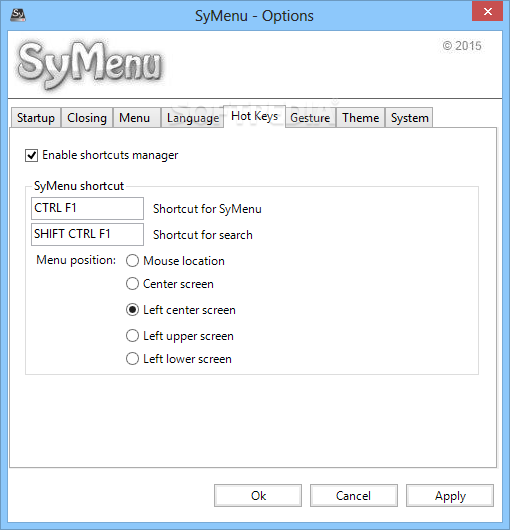The width and height of the screenshot is (510, 530).
Task: Toggle Enable shortcuts manager checkbox
Action: point(31,155)
